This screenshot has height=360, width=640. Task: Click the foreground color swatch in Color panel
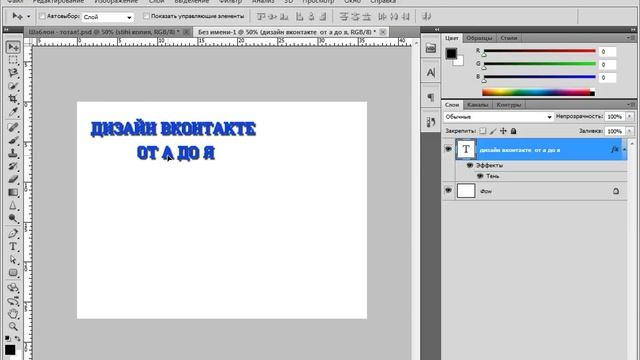pos(451,53)
